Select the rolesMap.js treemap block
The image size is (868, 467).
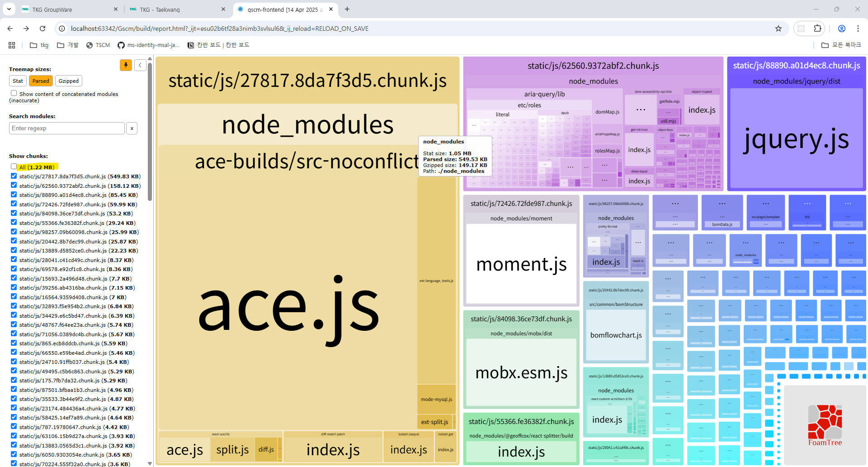(x=607, y=151)
